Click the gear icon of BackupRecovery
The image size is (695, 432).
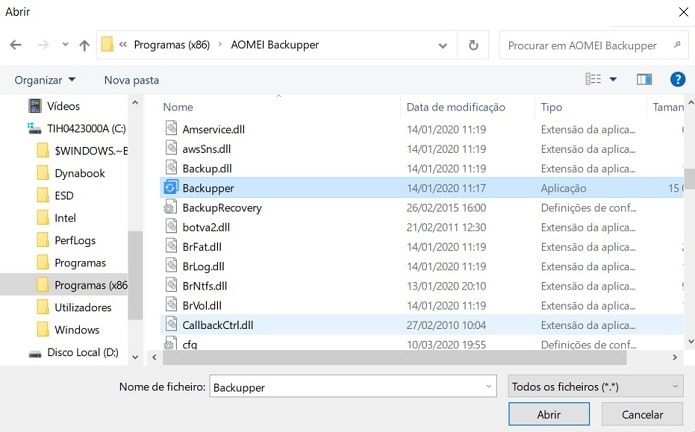[x=171, y=207]
